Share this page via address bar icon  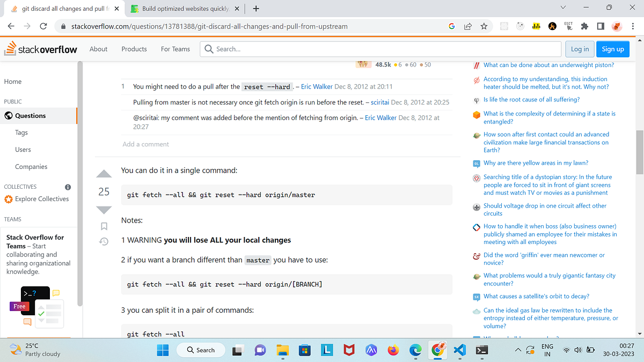coord(468,26)
